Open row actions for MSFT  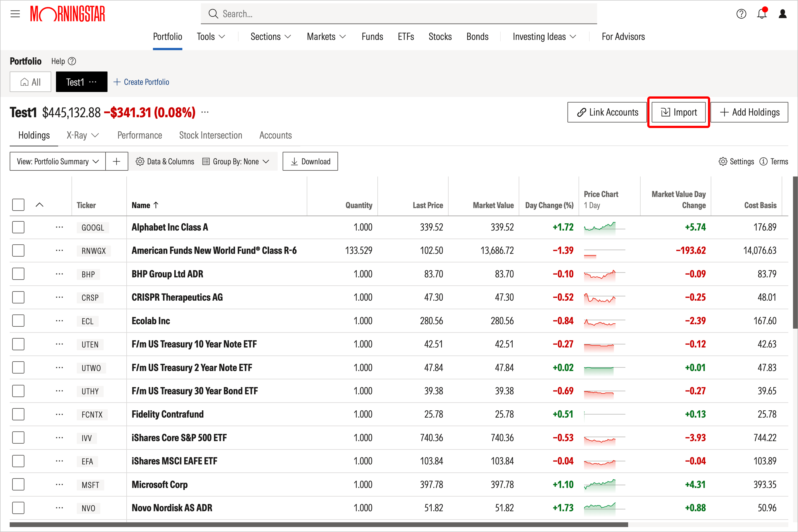pos(59,484)
